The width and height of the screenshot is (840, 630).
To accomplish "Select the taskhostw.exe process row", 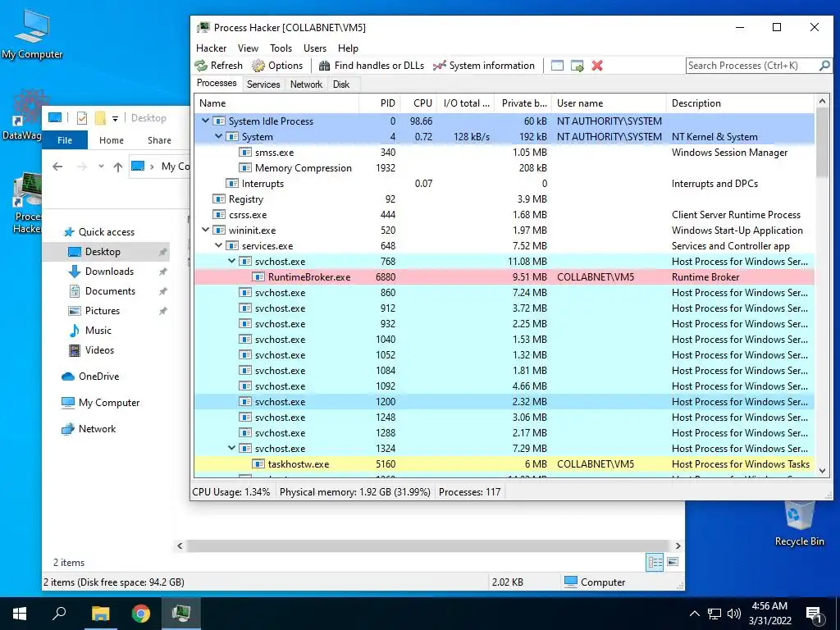I will tap(504, 464).
